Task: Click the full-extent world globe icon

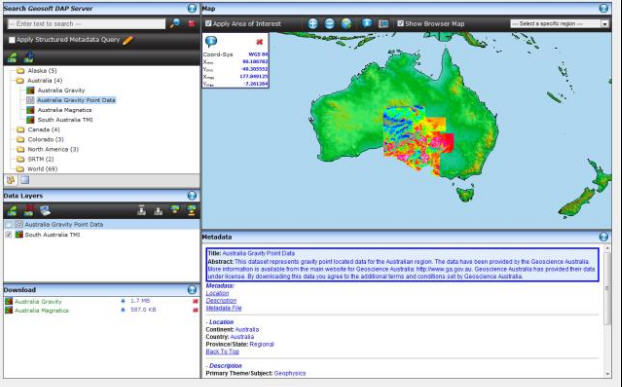Action: pyautogui.click(x=346, y=24)
